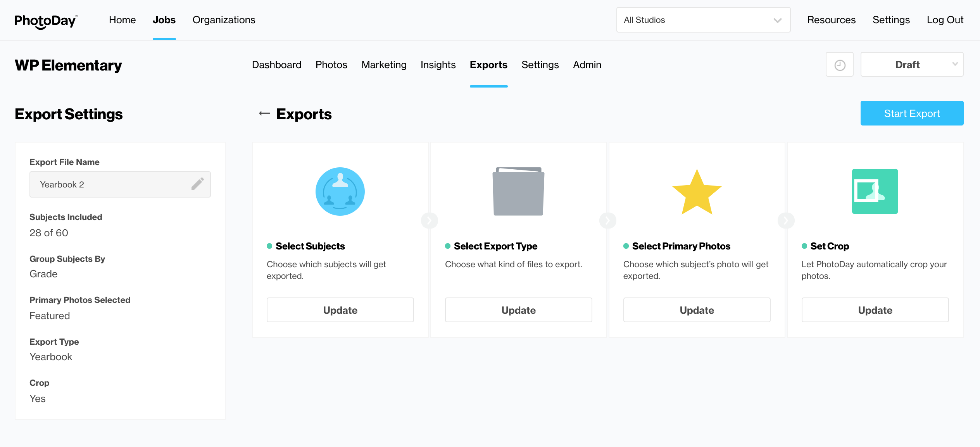
Task: Click 'Let PhotoDay automatically crop your photos.'
Action: point(874,270)
